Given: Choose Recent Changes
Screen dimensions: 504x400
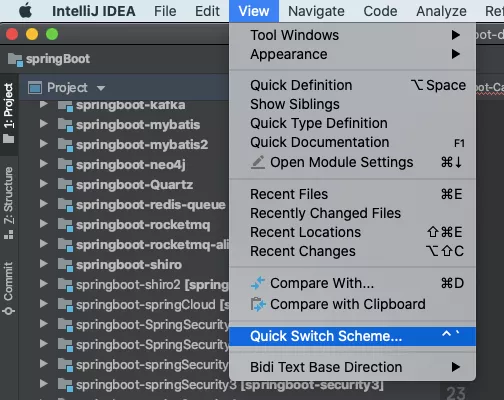Looking at the screenshot, I should [352, 251].
